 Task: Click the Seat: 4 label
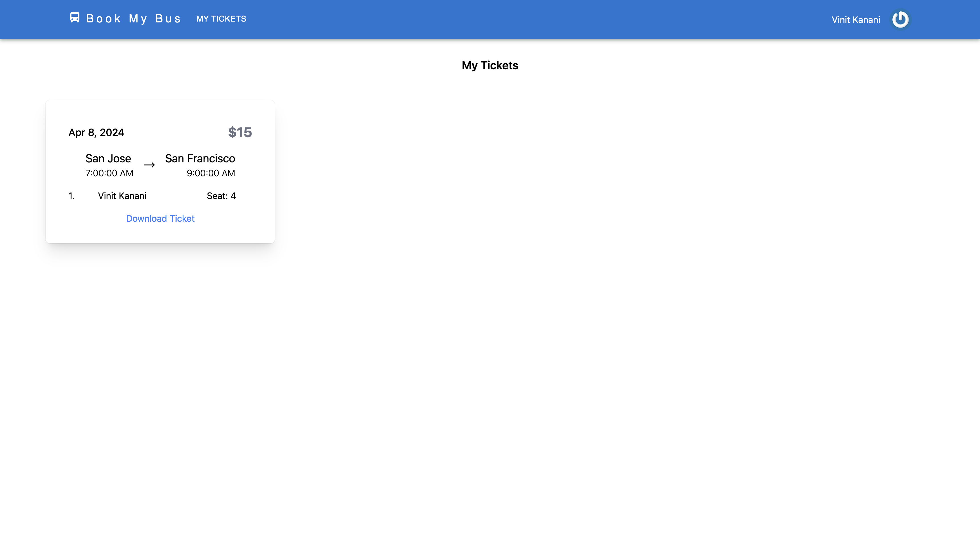tap(221, 196)
